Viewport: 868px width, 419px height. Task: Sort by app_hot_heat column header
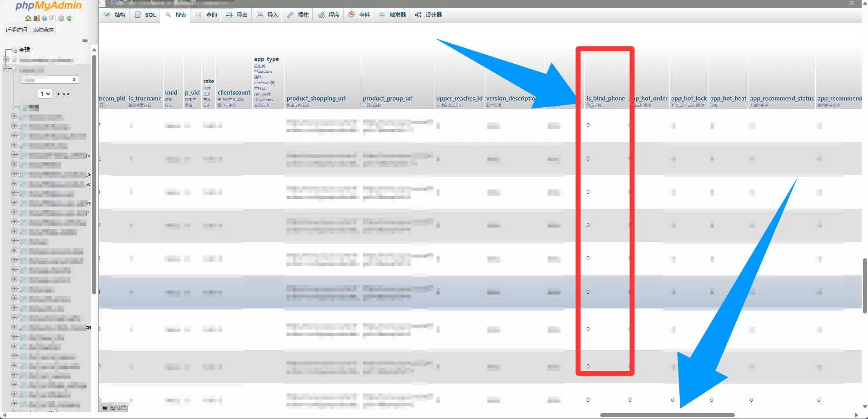pyautogui.click(x=728, y=98)
